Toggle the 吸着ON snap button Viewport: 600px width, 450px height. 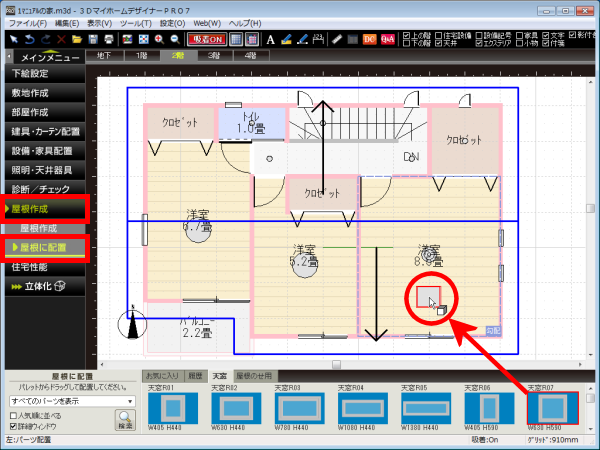coord(206,39)
